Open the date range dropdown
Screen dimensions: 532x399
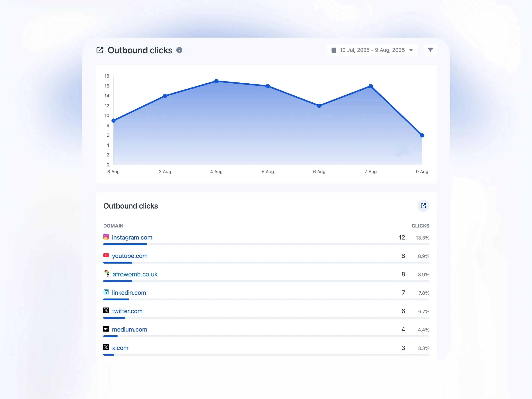tap(372, 50)
